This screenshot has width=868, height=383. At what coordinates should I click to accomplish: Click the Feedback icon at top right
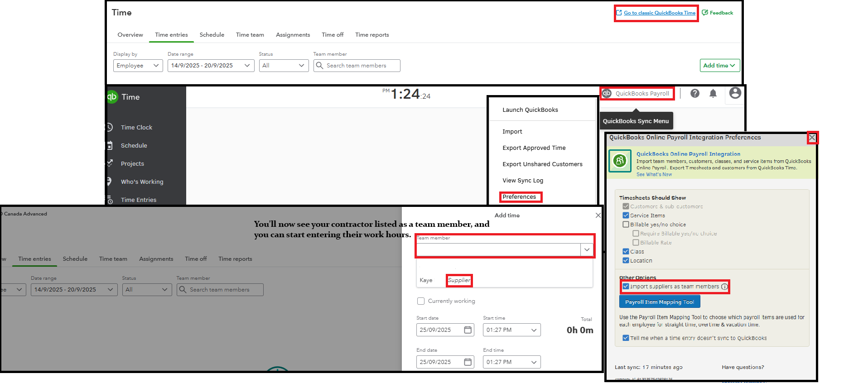tap(705, 13)
